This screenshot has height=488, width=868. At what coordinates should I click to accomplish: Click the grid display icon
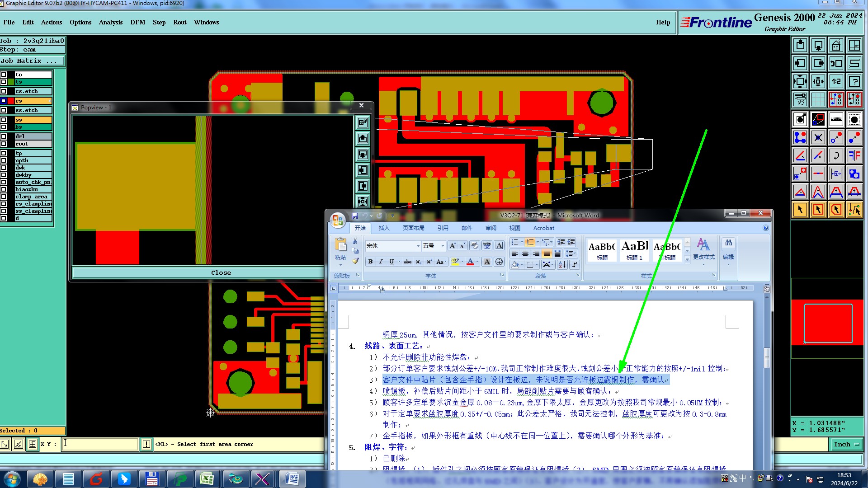click(818, 99)
